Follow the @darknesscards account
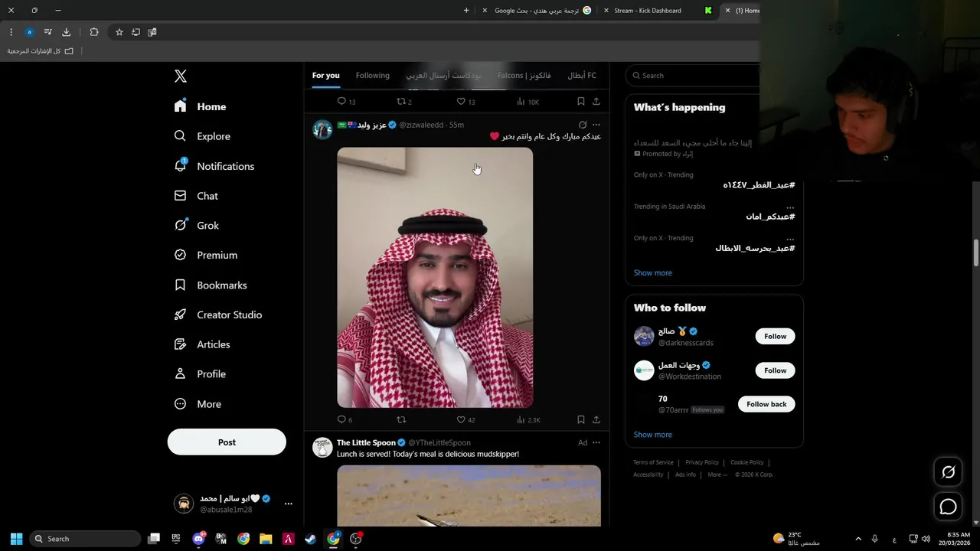Screen dimensions: 980x551 tap(775, 336)
